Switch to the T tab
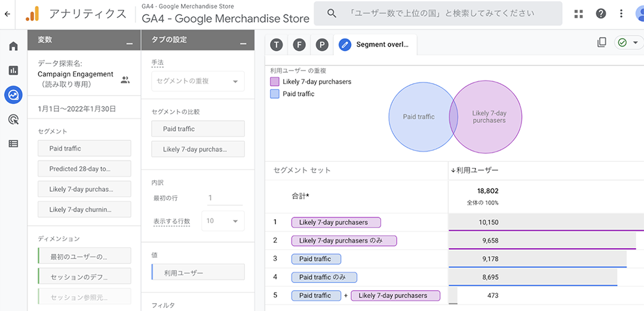644x311 pixels. coord(277,45)
